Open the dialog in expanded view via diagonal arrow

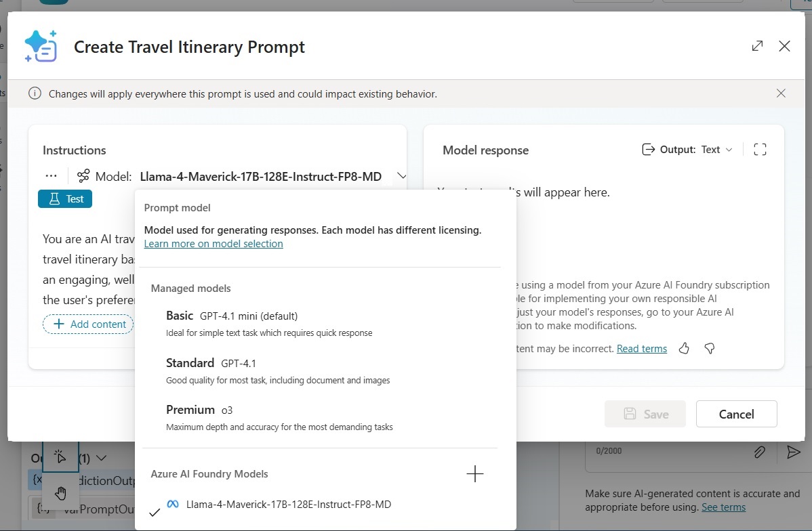click(757, 45)
